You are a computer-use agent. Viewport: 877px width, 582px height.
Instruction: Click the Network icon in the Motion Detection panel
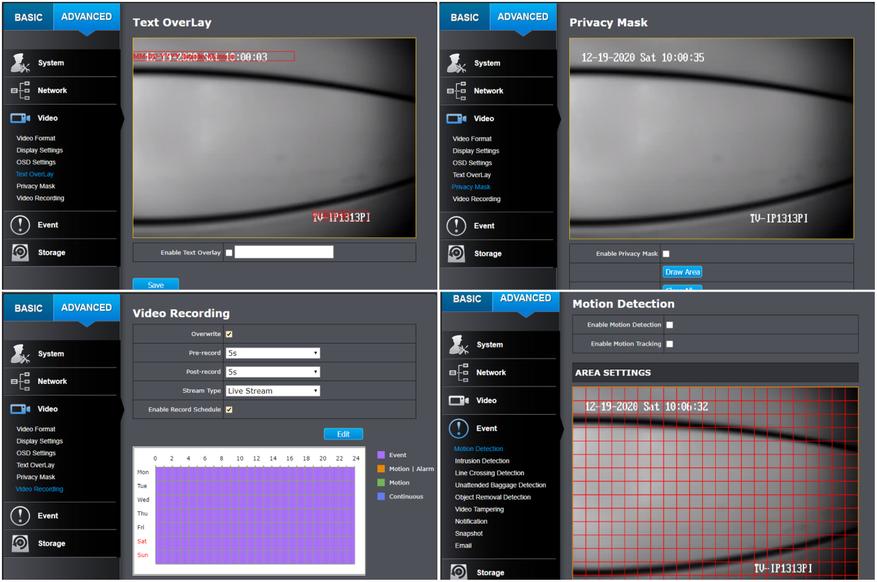point(459,372)
